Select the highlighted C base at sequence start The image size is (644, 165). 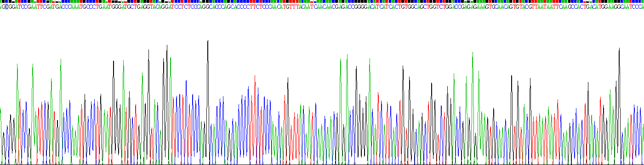pyautogui.click(x=6, y=7)
